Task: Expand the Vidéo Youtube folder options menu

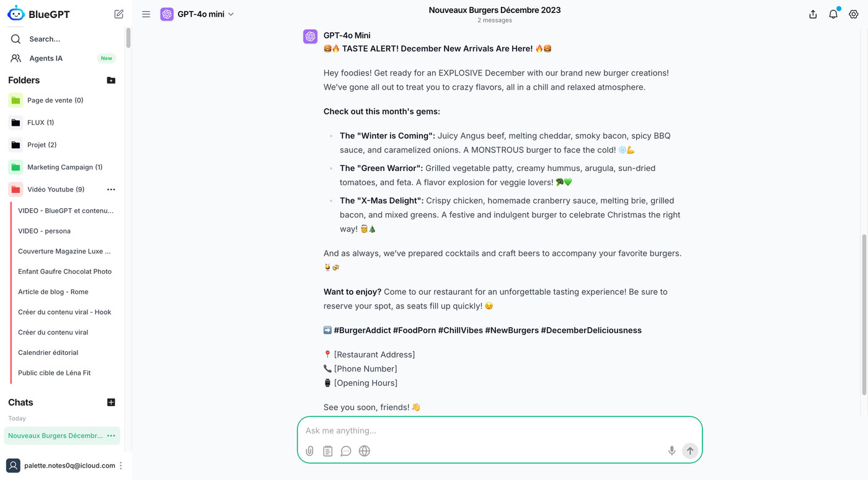Action: pos(111,190)
